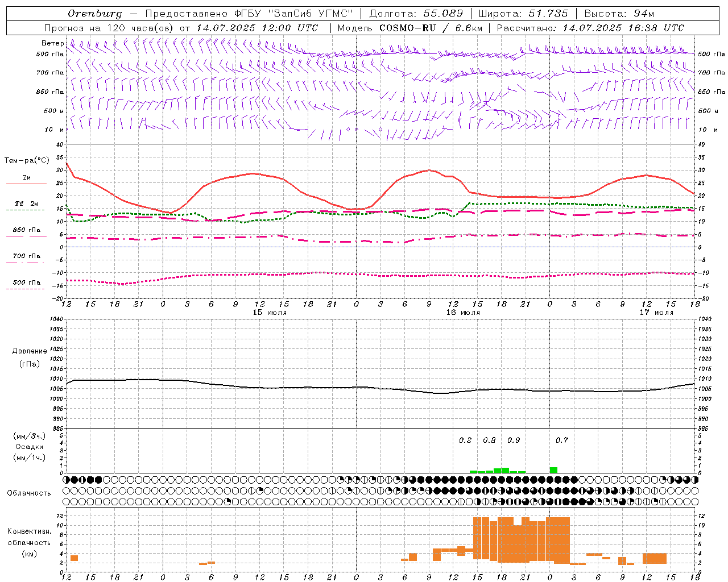The width and height of the screenshot is (728, 582).
Task: Click the 'Конвективн.' convective cloud label
Action: (30, 531)
